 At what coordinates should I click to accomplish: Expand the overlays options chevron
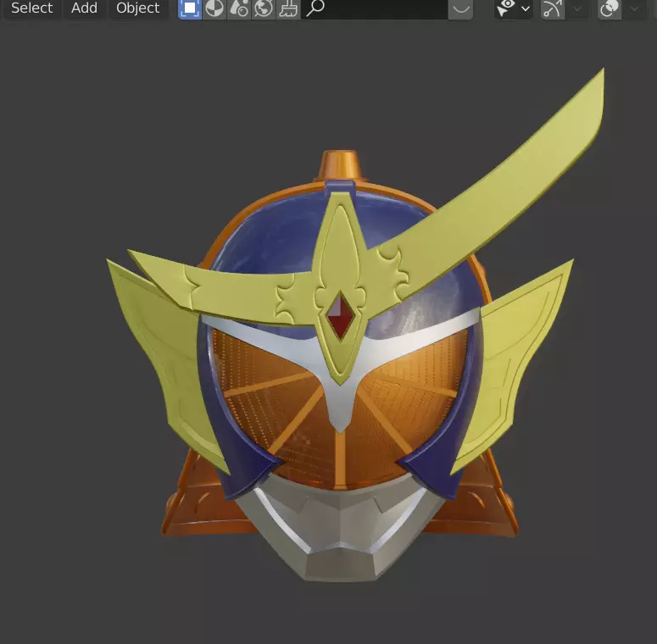click(x=635, y=8)
